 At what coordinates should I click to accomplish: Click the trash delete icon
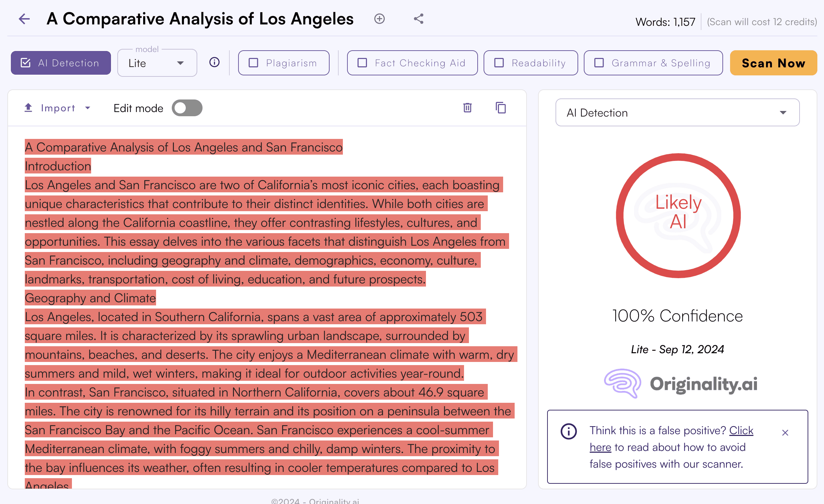point(468,108)
